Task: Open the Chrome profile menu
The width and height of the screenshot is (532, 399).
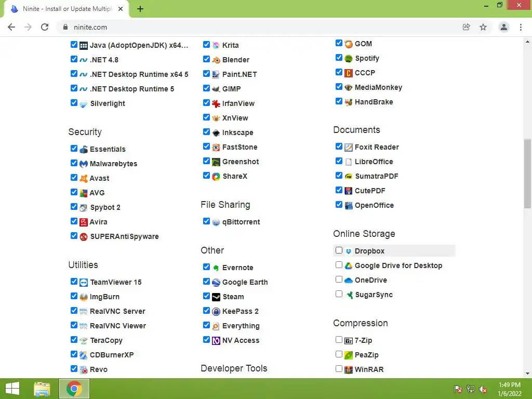Action: (x=504, y=27)
